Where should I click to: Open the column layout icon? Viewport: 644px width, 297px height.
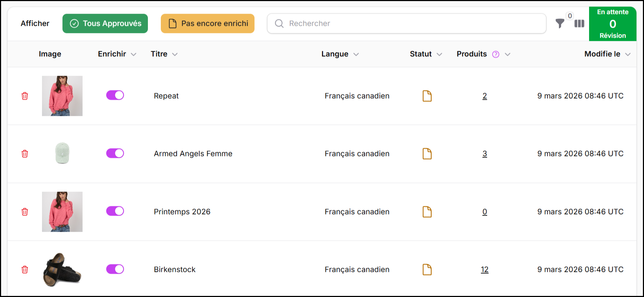(x=579, y=24)
